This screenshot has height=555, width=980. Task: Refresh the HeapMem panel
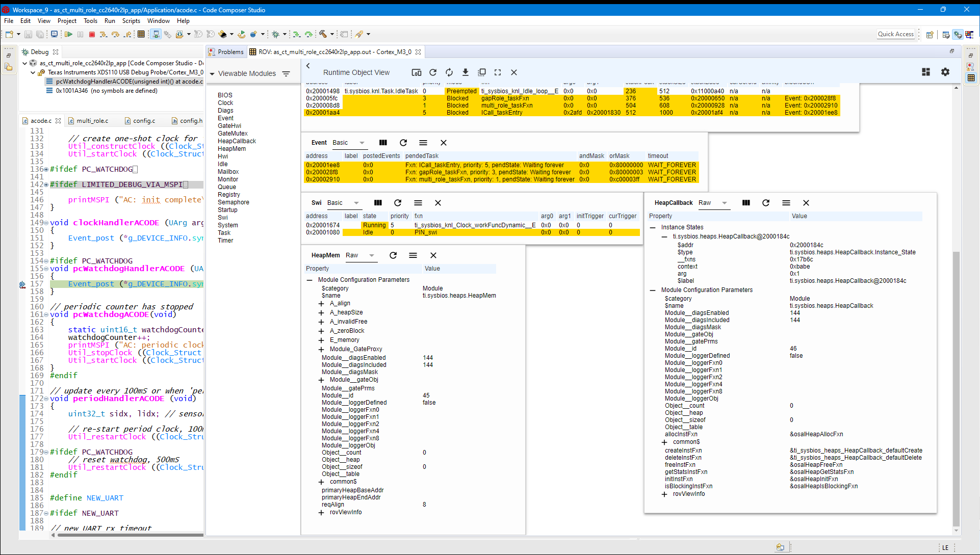393,255
